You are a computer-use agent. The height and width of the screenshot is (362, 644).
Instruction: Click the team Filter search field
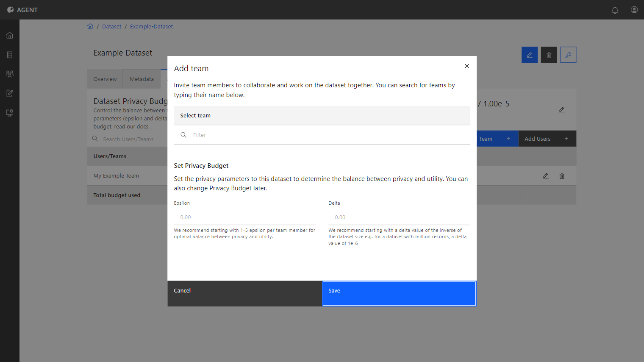[322, 135]
